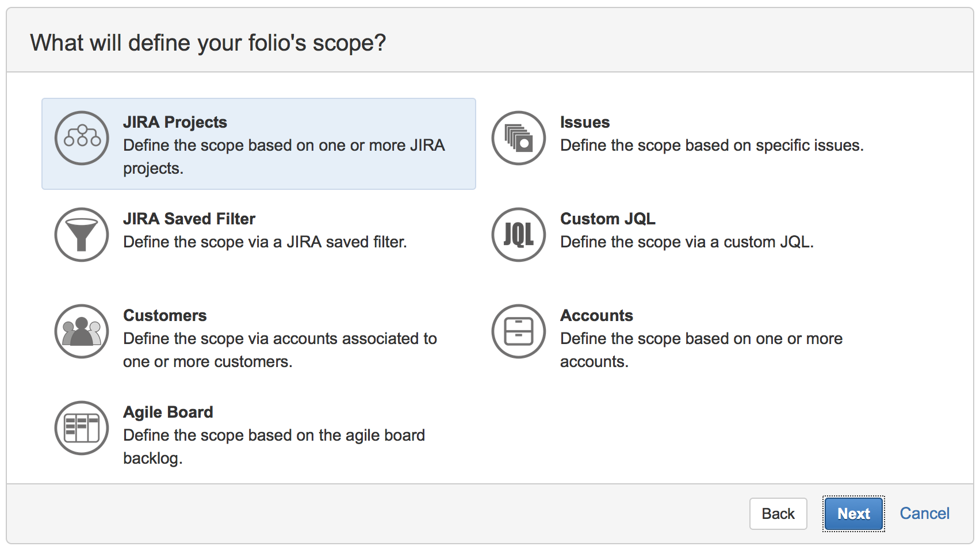Click the Back button
Image resolution: width=980 pixels, height=550 pixels.
(x=778, y=513)
